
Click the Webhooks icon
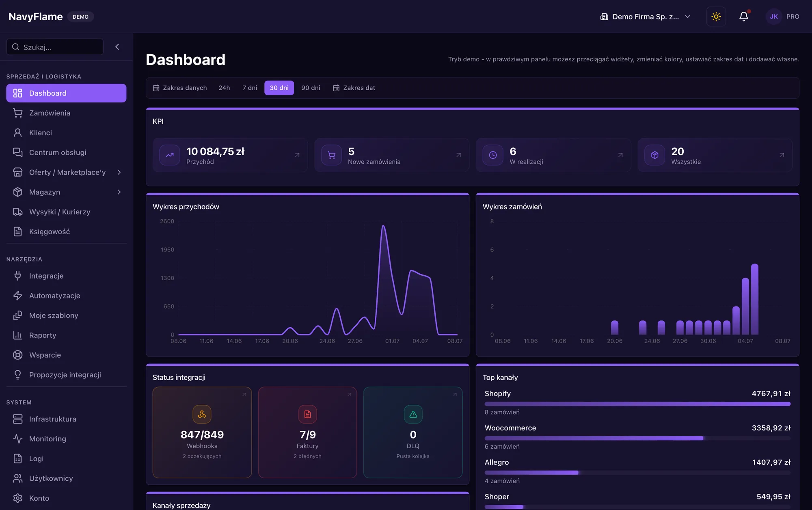[202, 414]
